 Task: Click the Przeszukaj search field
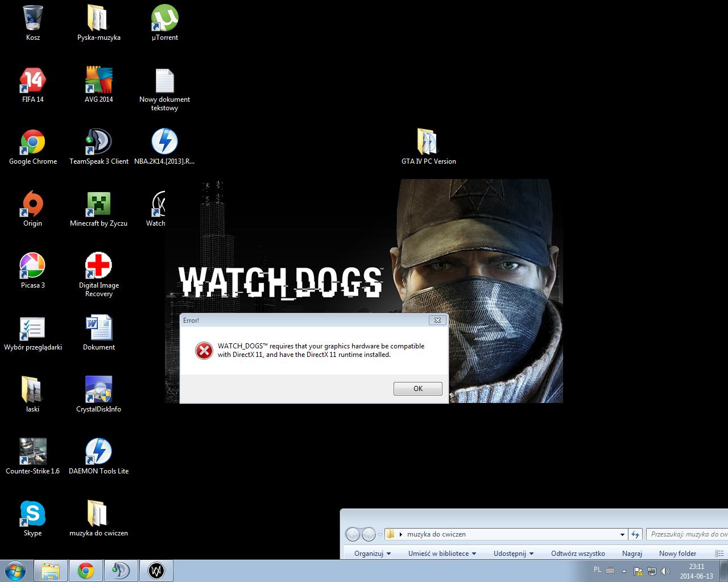pyautogui.click(x=687, y=534)
